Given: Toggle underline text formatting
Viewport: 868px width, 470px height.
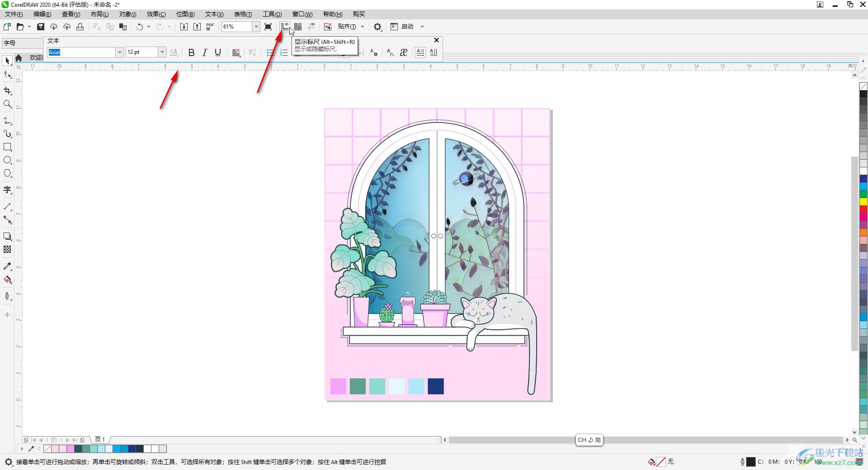Looking at the screenshot, I should pos(218,52).
